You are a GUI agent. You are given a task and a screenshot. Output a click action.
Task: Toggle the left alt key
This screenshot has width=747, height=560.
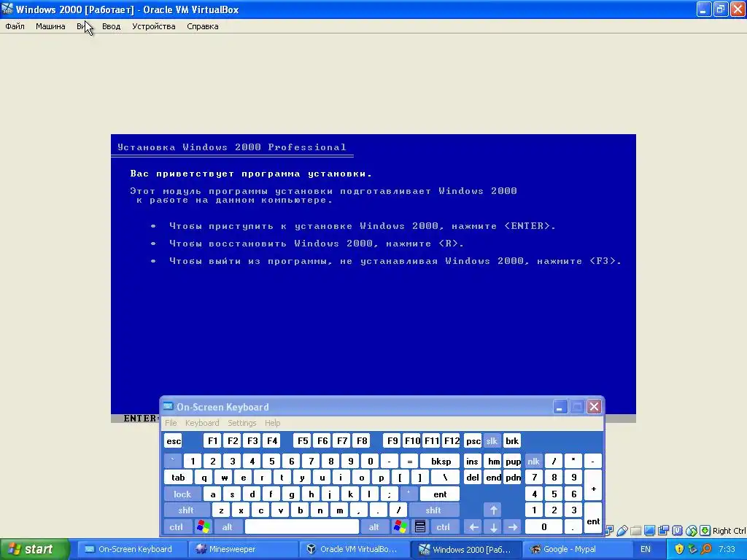pyautogui.click(x=228, y=526)
